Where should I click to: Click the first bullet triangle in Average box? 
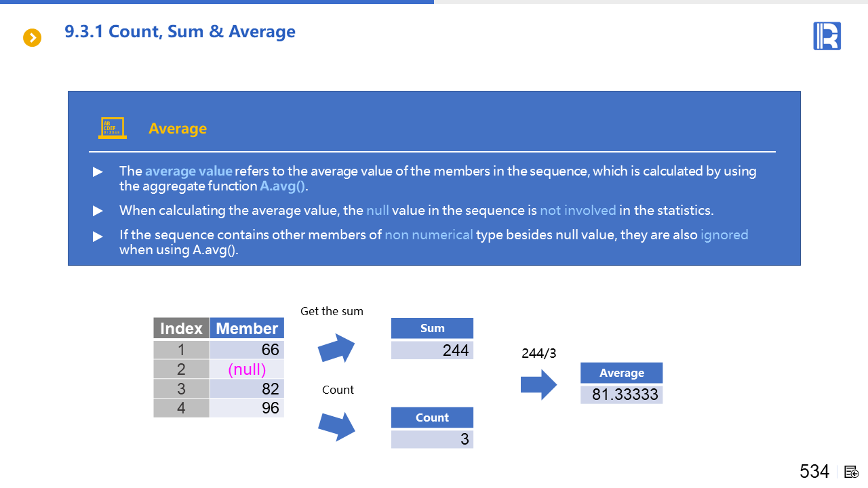point(98,172)
